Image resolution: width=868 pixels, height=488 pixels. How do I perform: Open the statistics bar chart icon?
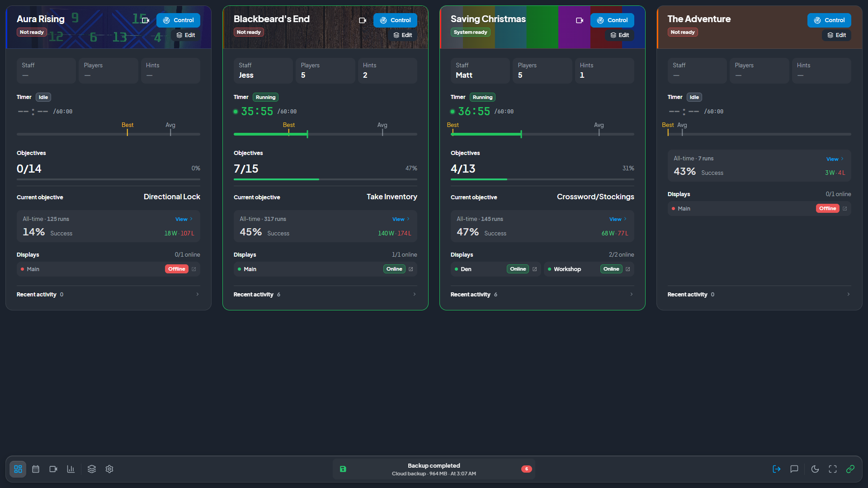click(71, 469)
